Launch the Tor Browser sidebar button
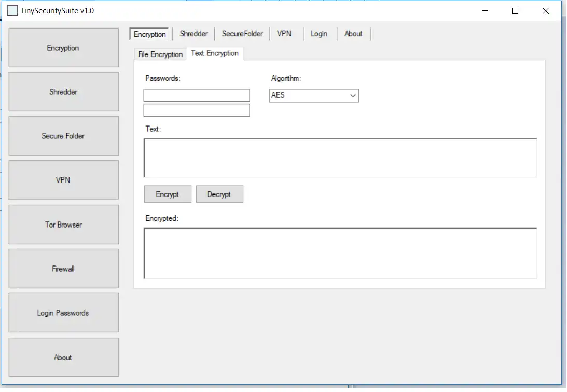567x392 pixels. (x=64, y=225)
